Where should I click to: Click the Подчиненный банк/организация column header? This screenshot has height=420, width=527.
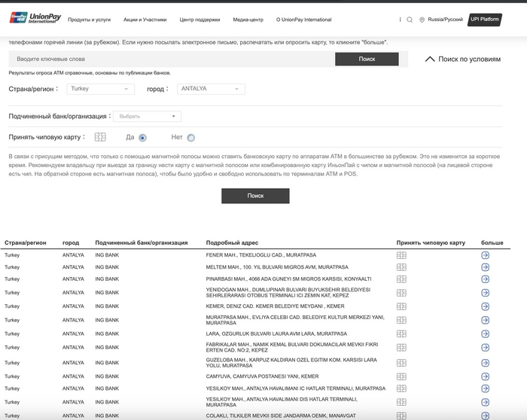pyautogui.click(x=142, y=242)
